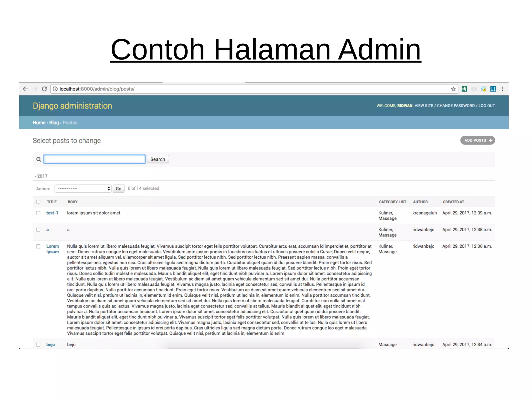Reload the page with the refresh icon
The width and height of the screenshot is (532, 399).
(44, 89)
